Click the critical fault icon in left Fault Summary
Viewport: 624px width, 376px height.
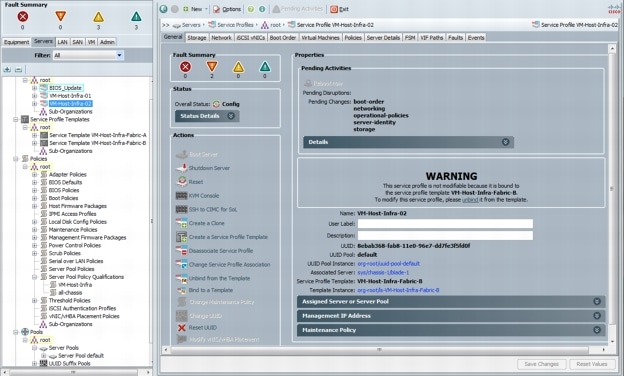(x=23, y=16)
